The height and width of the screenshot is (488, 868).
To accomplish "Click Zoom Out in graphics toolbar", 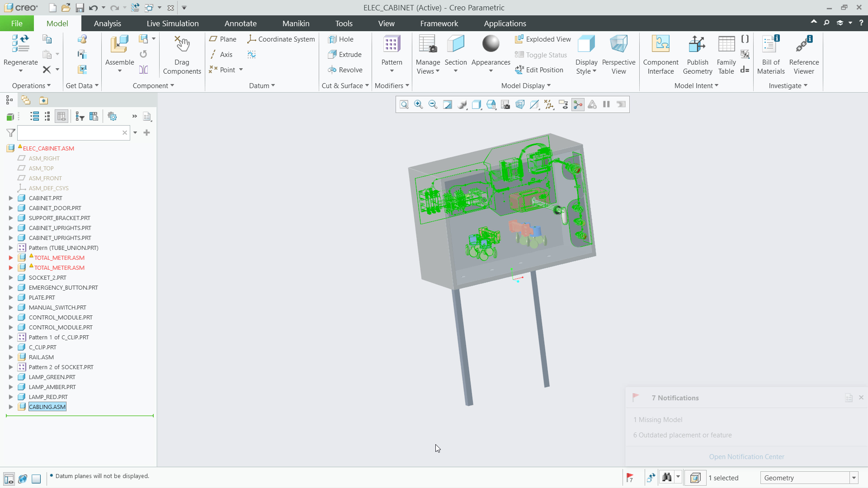I will point(433,104).
